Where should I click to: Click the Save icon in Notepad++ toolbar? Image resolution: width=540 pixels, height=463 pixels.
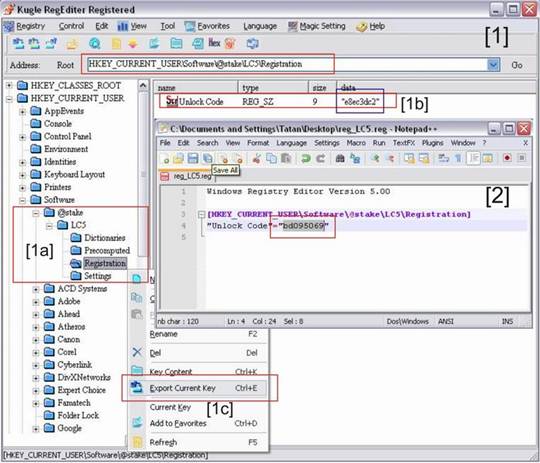coord(193,158)
